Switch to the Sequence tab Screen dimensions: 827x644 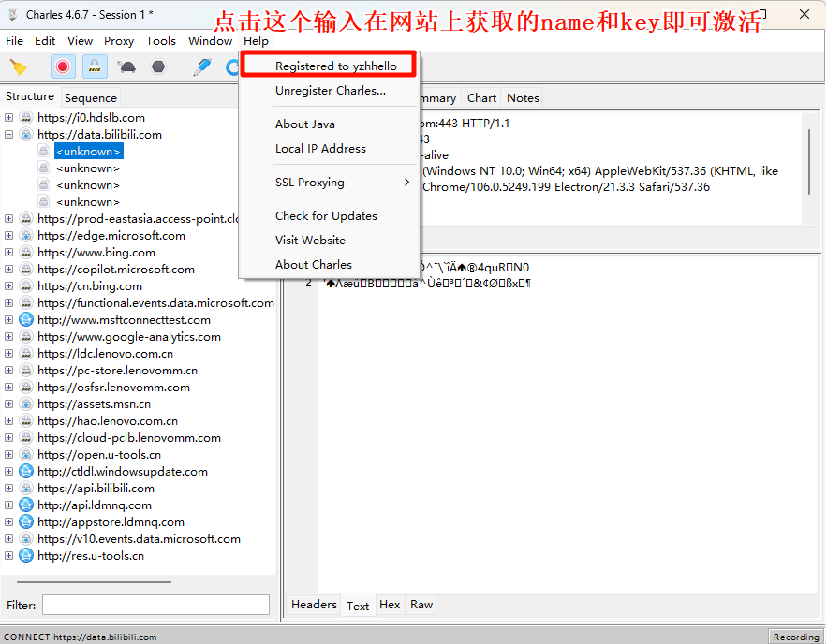[91, 97]
